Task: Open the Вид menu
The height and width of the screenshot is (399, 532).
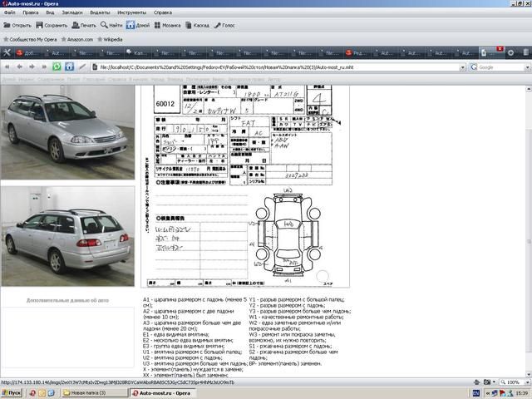Action: pos(50,12)
